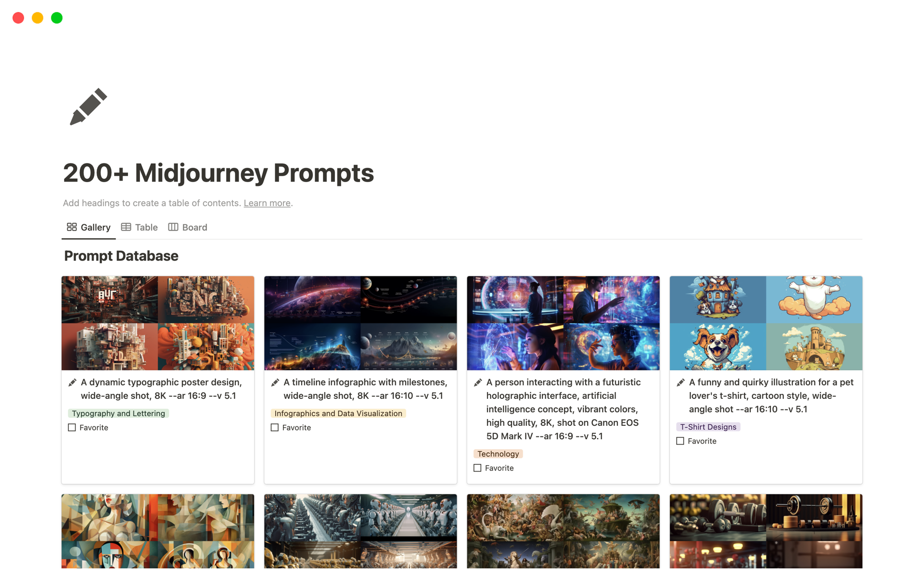Click the Infographics and Data Visualization tag
The width and height of the screenshot is (924, 578).
[x=338, y=413]
